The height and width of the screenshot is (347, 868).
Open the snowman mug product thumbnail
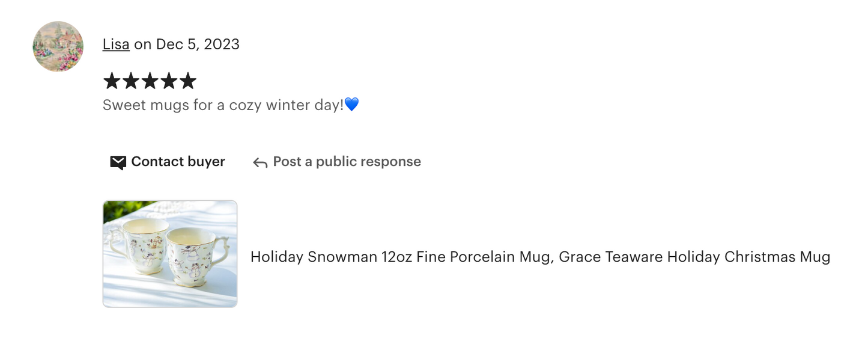170,254
